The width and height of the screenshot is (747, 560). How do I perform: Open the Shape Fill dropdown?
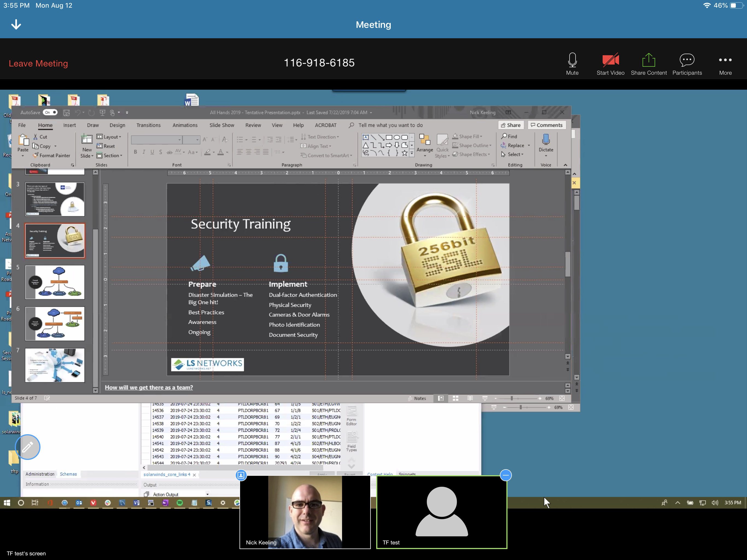(x=467, y=136)
